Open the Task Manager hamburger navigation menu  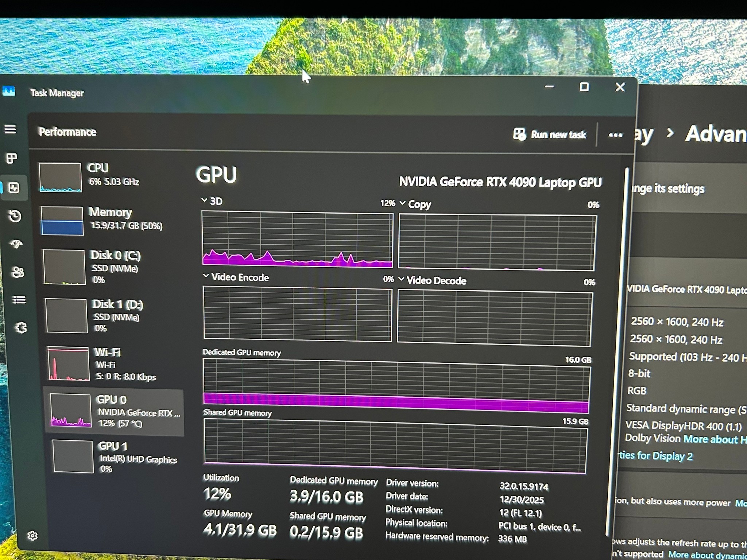(10, 129)
